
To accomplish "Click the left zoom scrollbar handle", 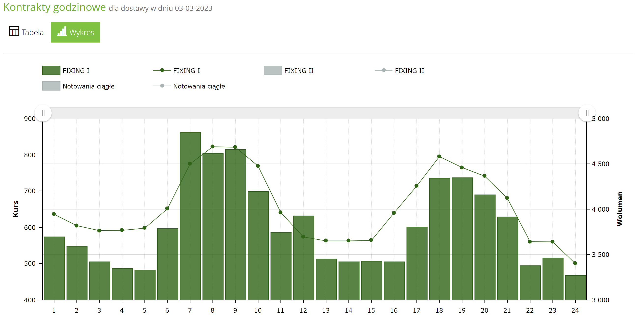I will point(43,113).
